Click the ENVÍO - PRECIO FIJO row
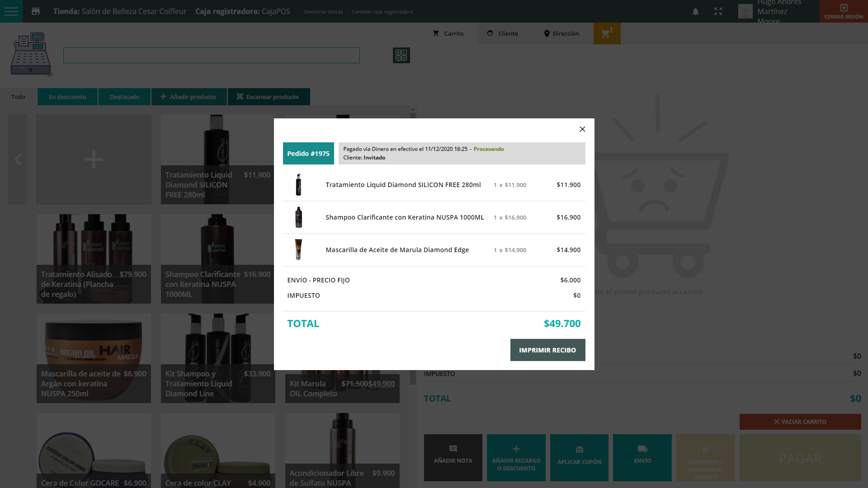This screenshot has height=488, width=868. tap(434, 280)
